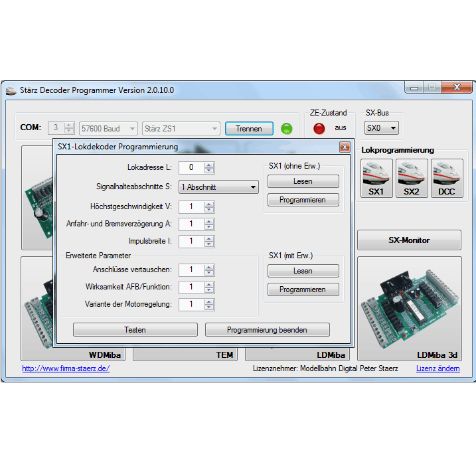Screen dimensions: 476x476
Task: Open the LDMiba 3d decoder board
Action: click(x=409, y=309)
